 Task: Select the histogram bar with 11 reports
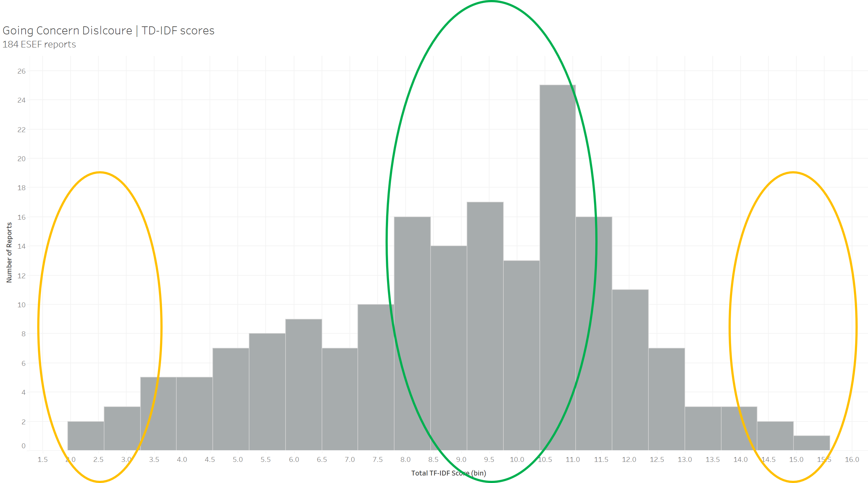630,370
